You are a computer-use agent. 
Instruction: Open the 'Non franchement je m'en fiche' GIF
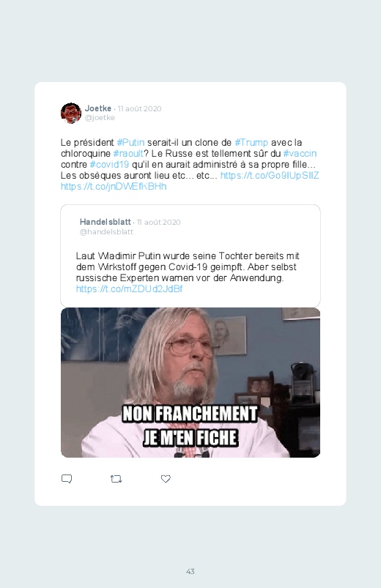(x=190, y=382)
